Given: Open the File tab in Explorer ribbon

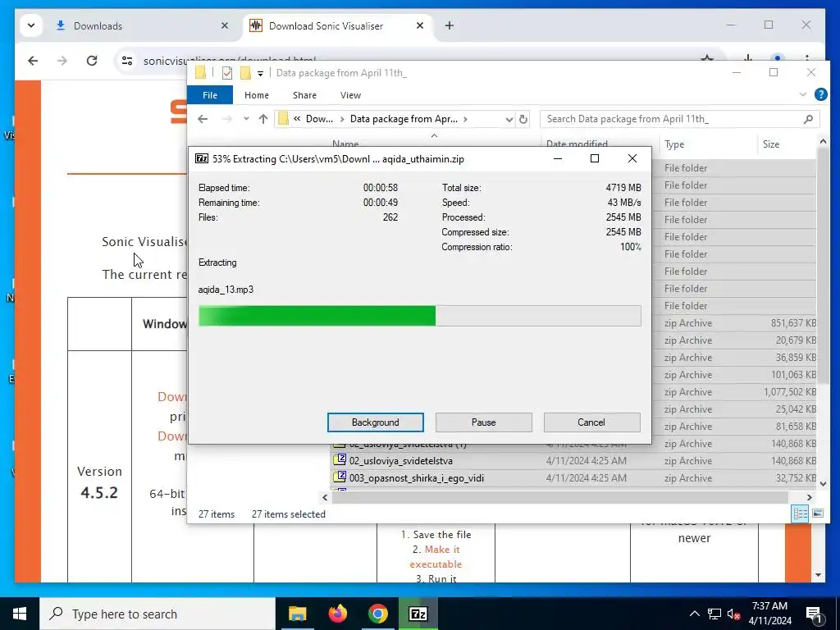Looking at the screenshot, I should 210,95.
